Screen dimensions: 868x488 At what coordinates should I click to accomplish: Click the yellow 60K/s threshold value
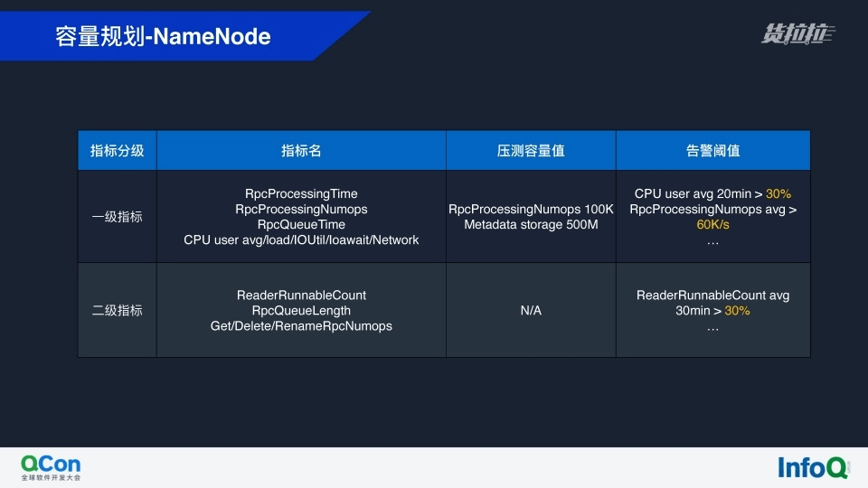(x=713, y=225)
